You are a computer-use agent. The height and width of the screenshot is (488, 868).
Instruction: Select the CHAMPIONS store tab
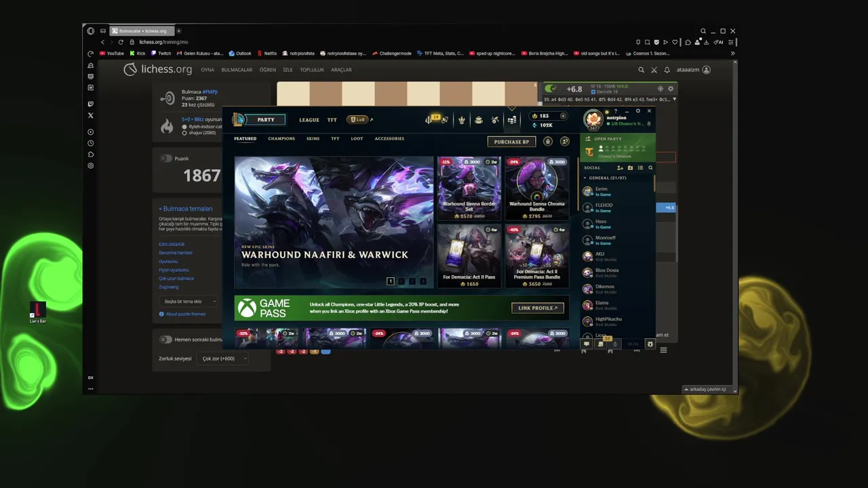coord(281,139)
